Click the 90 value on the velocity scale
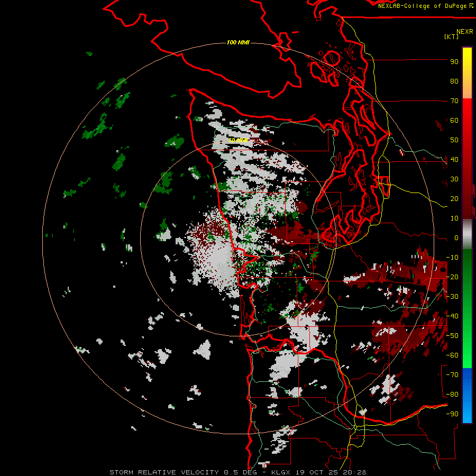This screenshot has width=476, height=476. (454, 62)
